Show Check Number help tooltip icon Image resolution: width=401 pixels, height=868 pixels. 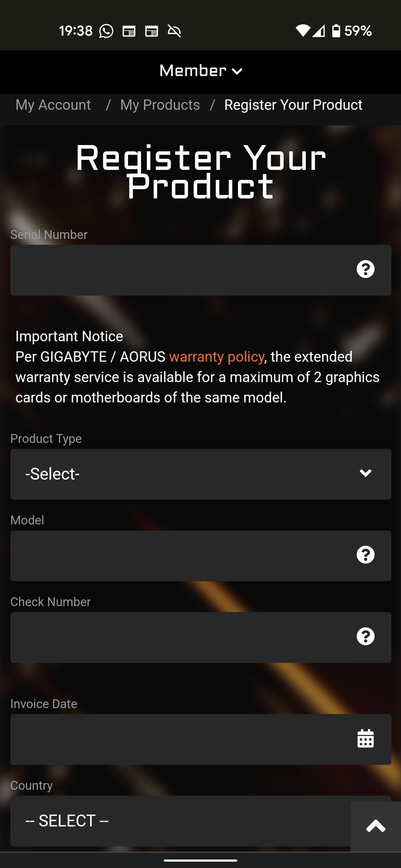[365, 637]
